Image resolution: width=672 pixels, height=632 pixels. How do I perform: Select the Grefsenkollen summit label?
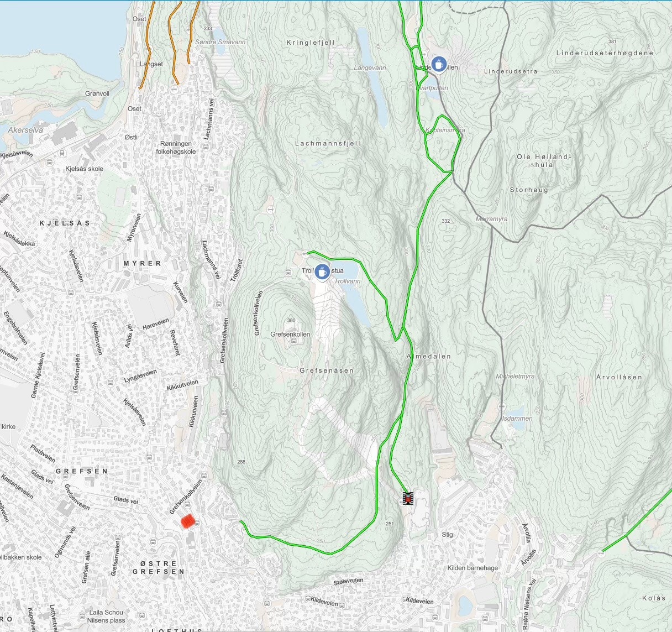click(x=290, y=335)
